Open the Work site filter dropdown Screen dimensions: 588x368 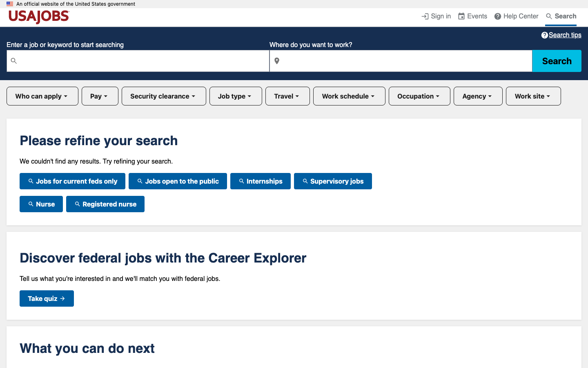(533, 96)
